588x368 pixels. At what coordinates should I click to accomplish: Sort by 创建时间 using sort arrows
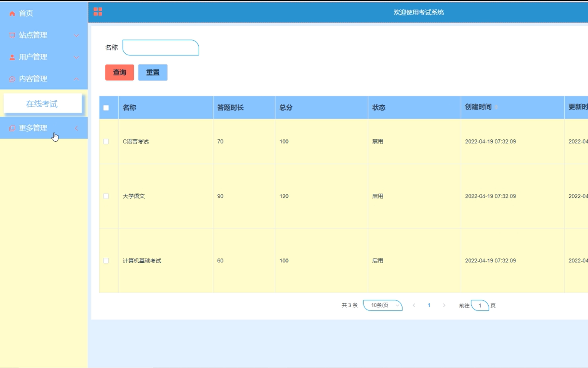click(496, 107)
